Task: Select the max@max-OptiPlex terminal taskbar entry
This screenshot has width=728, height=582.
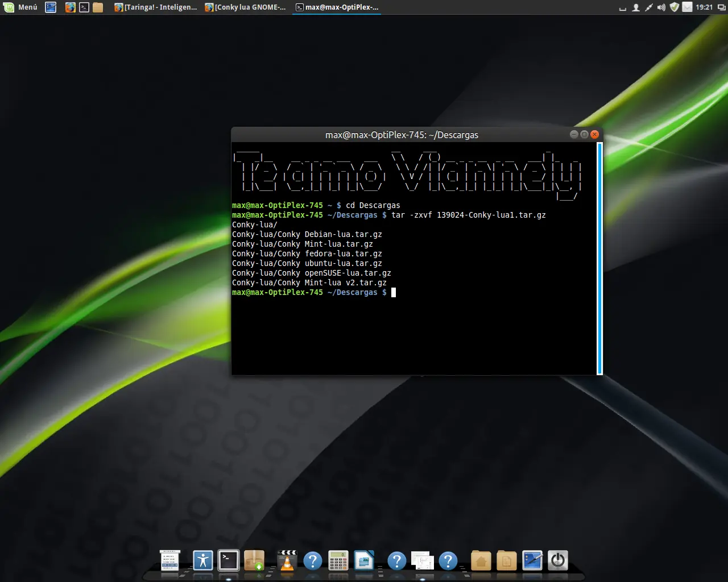Action: 337,7
